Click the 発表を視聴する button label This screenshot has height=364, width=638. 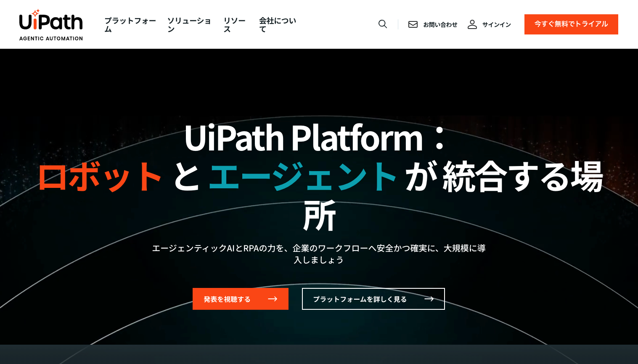pos(227,299)
